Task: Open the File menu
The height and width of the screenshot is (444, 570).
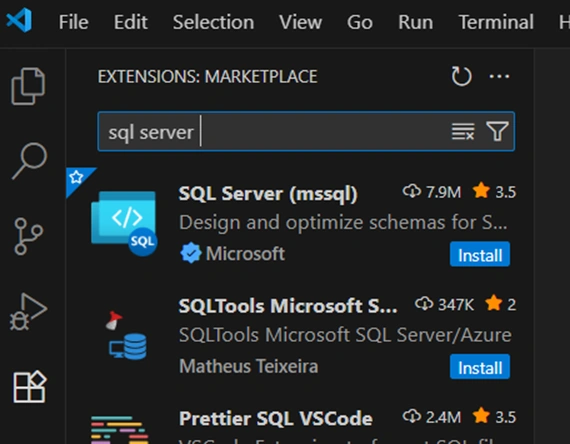Action: click(73, 22)
